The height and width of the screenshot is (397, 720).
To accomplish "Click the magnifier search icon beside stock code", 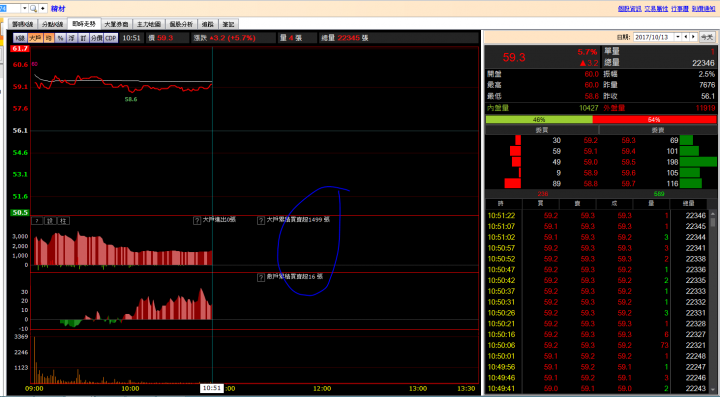I will [x=33, y=8].
